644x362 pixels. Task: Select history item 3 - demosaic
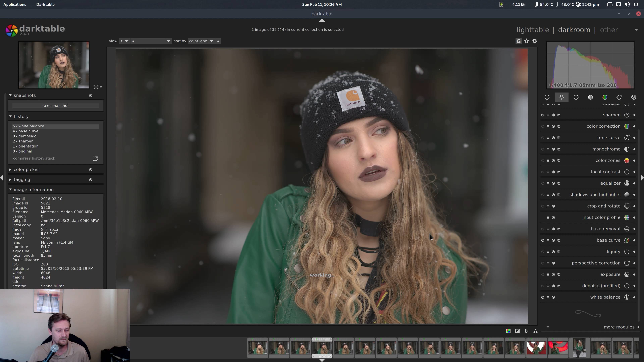point(24,136)
